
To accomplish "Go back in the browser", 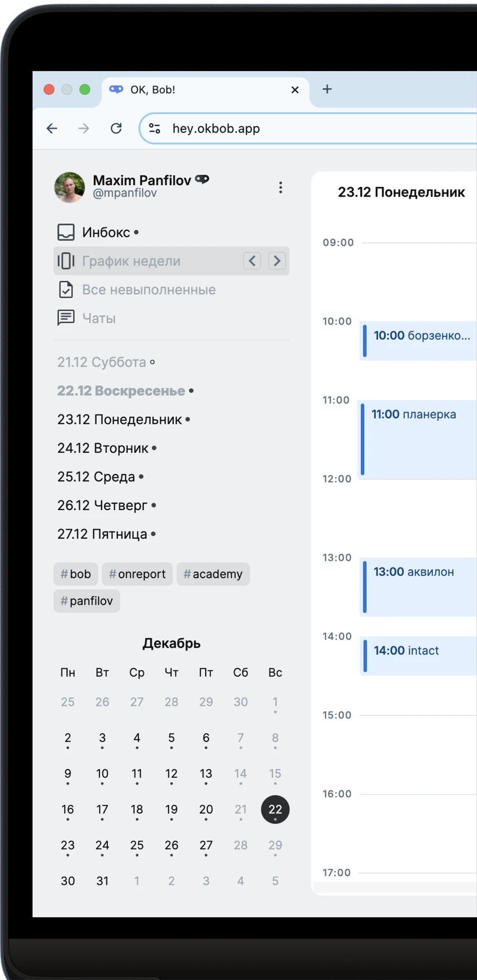I will click(x=52, y=128).
